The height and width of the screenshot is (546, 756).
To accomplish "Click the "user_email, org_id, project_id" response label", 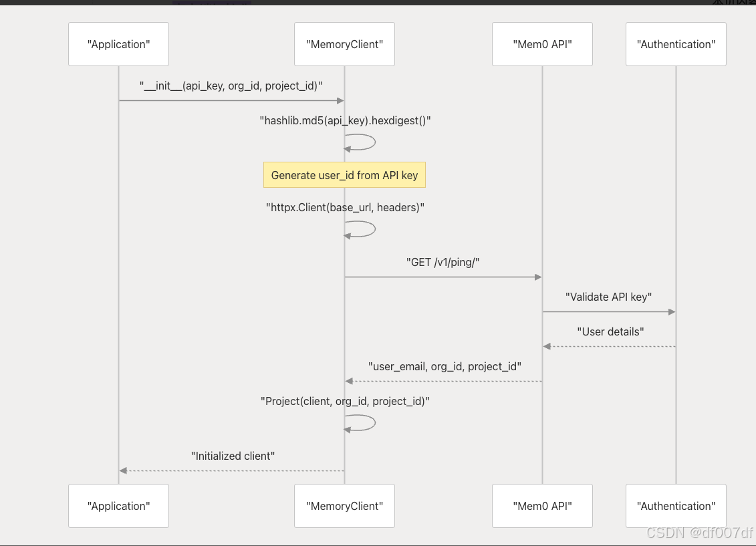I will [445, 366].
